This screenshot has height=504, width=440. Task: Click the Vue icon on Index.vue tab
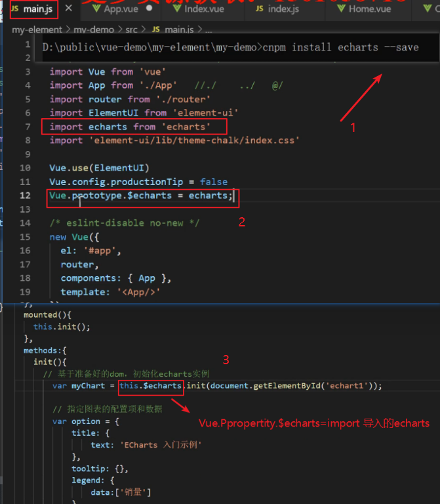coord(177,9)
